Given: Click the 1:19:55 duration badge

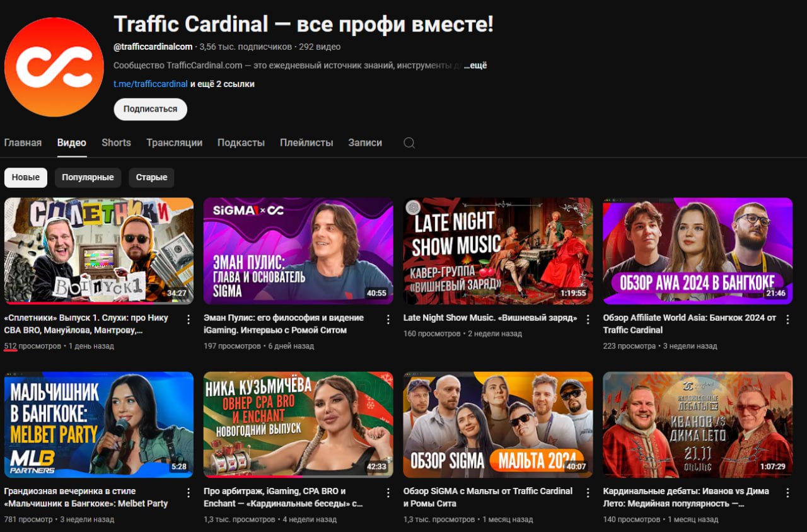Looking at the screenshot, I should coord(573,293).
